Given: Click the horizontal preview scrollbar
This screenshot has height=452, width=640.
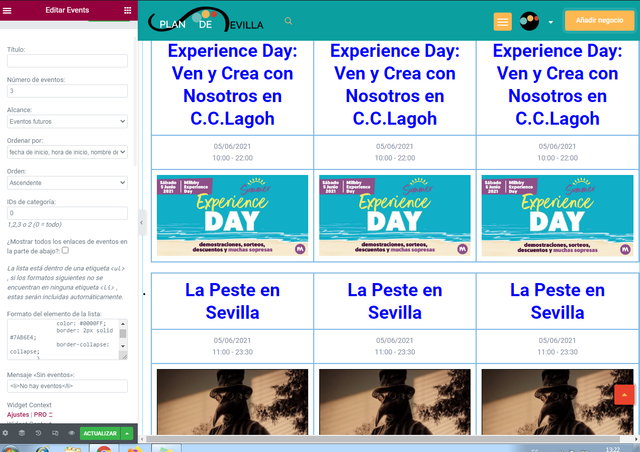Looking at the screenshot, I should point(383,439).
